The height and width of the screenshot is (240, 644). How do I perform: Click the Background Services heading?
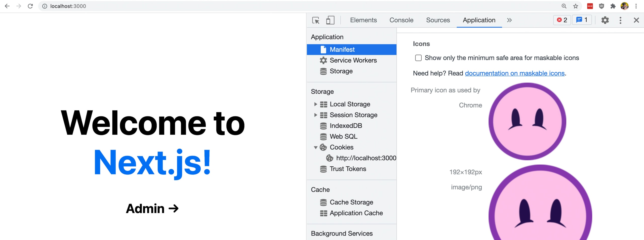pos(342,233)
